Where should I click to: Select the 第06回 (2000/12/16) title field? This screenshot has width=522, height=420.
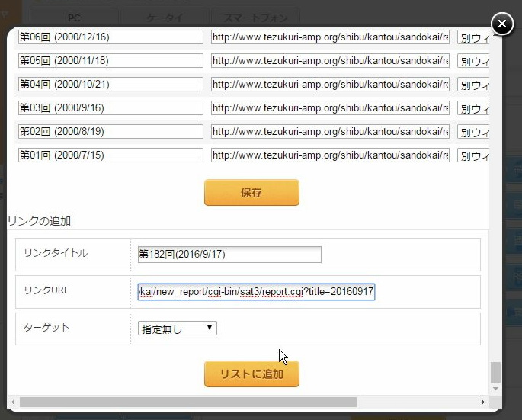110,37
